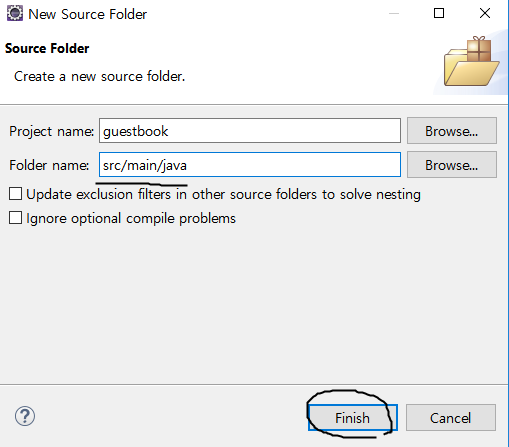Minimize the New Source Folder dialog
This screenshot has width=509, height=447.
point(394,13)
